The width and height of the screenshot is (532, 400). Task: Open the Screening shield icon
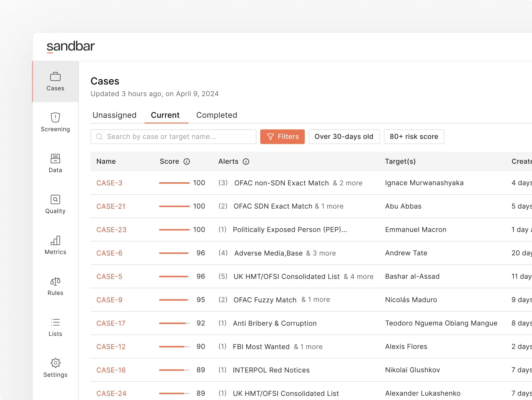coord(55,117)
